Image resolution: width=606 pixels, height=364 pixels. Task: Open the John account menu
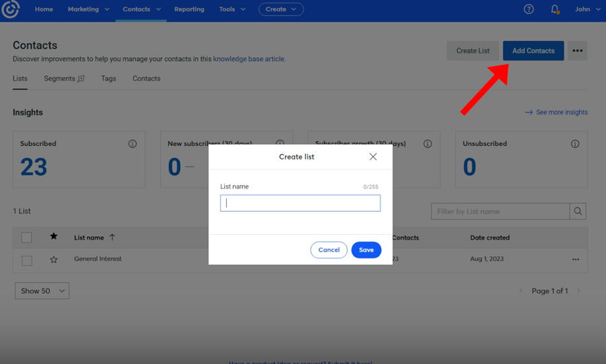coord(587,9)
